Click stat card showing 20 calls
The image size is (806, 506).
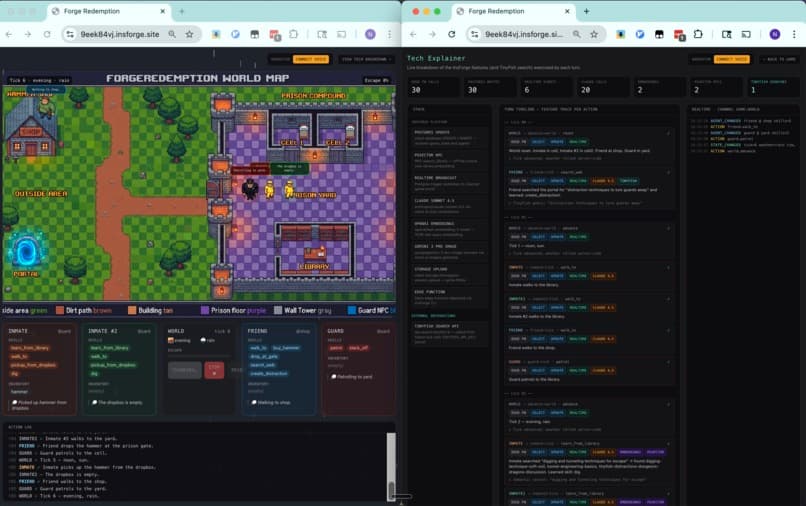pyautogui.click(x=603, y=86)
